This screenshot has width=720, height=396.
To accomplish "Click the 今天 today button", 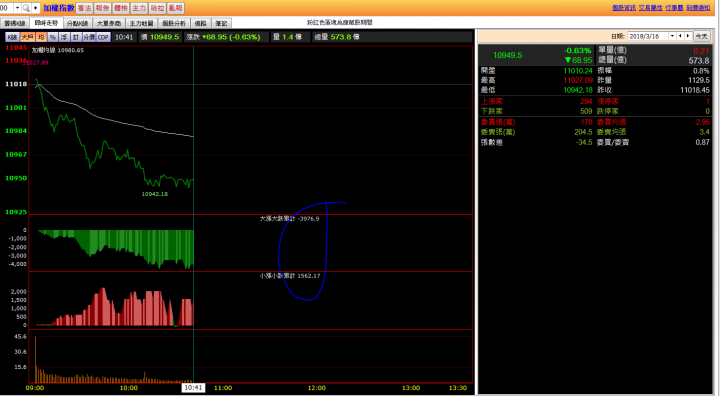I will (701, 36).
